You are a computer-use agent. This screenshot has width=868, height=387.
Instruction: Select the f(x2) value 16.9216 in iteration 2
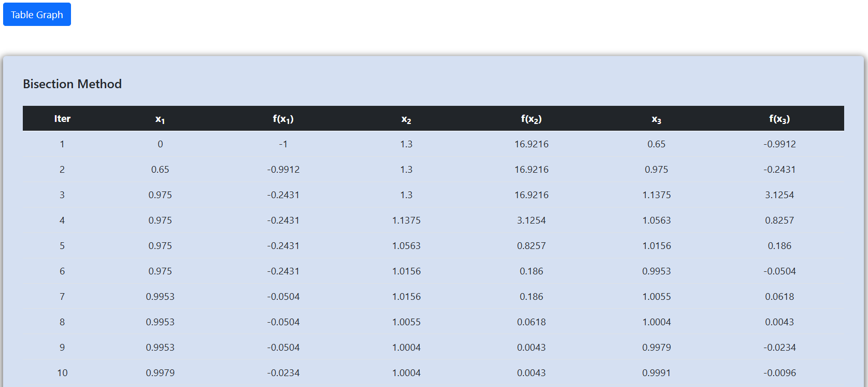pyautogui.click(x=531, y=170)
